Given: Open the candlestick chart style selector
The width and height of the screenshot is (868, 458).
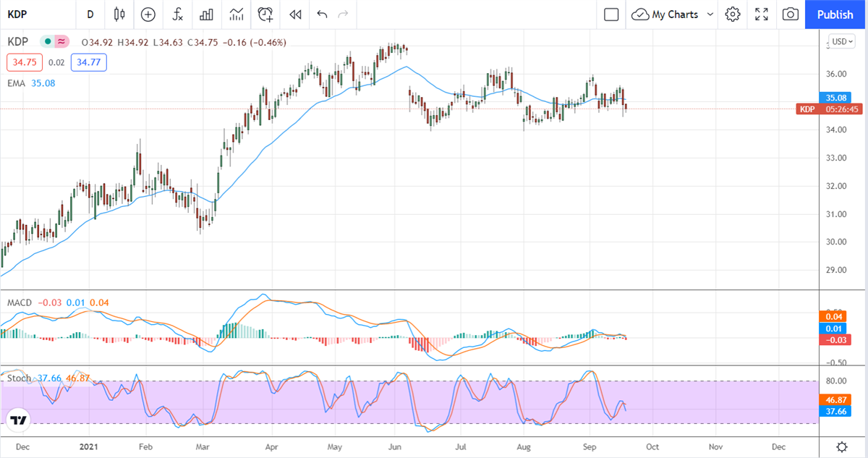Looking at the screenshot, I should click(119, 14).
